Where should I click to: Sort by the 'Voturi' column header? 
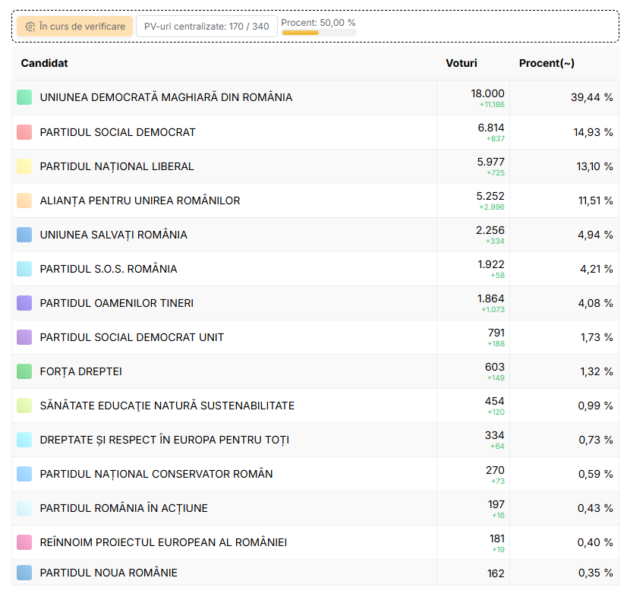(x=461, y=63)
